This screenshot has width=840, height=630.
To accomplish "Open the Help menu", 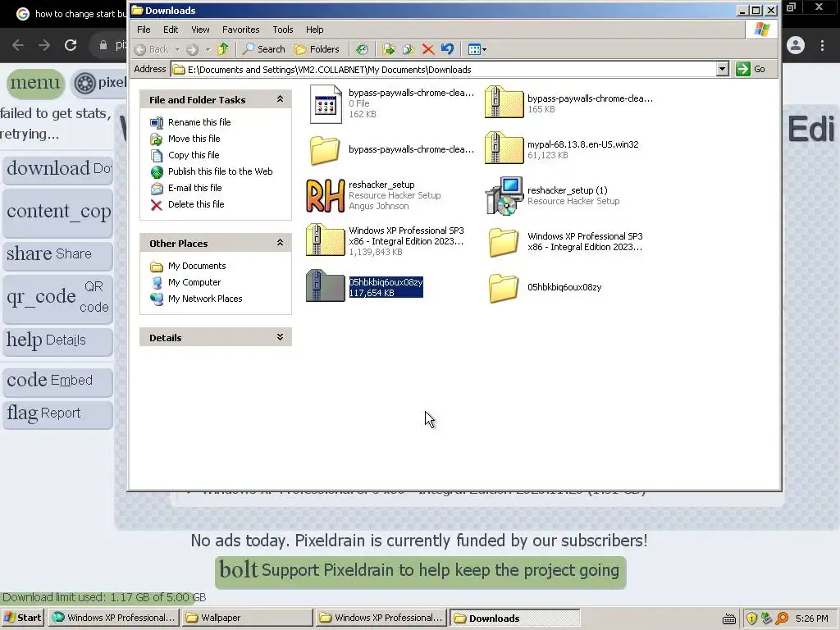I will tap(314, 30).
